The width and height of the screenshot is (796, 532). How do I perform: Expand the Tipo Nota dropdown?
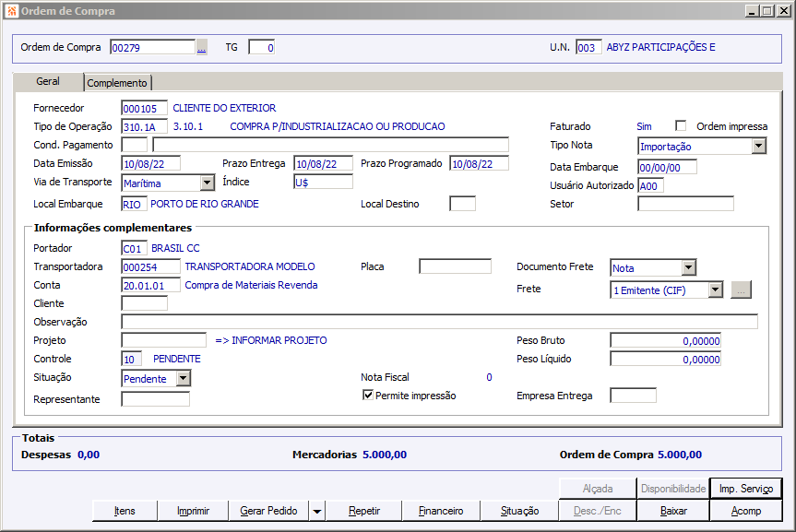tap(758, 146)
